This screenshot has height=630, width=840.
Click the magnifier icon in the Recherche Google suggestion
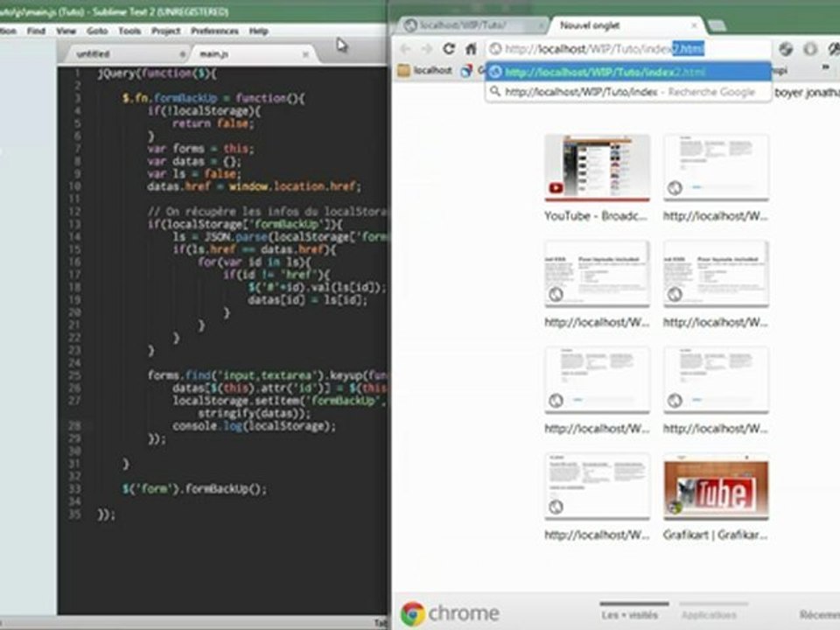coord(495,92)
